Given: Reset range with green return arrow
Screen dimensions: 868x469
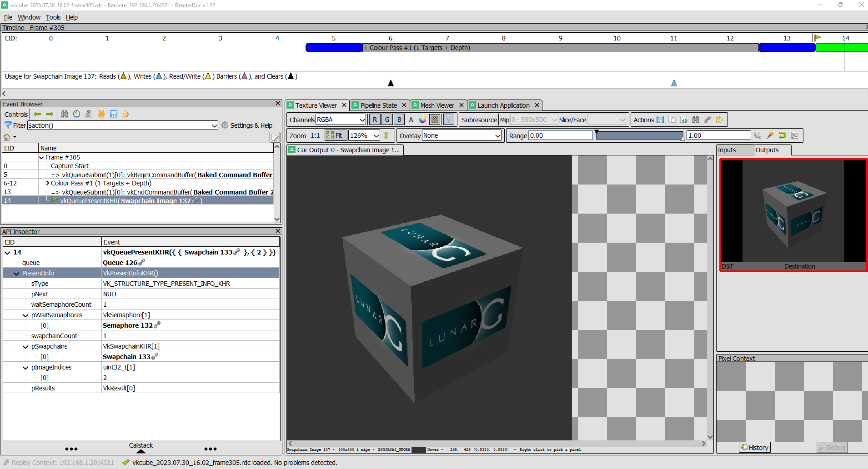Looking at the screenshot, I should [x=782, y=135].
